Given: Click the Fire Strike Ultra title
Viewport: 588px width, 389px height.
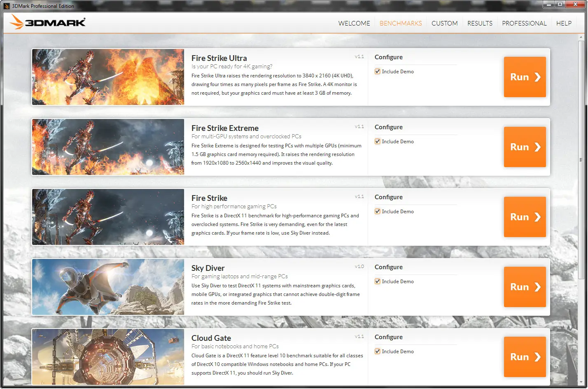Looking at the screenshot, I should [219, 58].
